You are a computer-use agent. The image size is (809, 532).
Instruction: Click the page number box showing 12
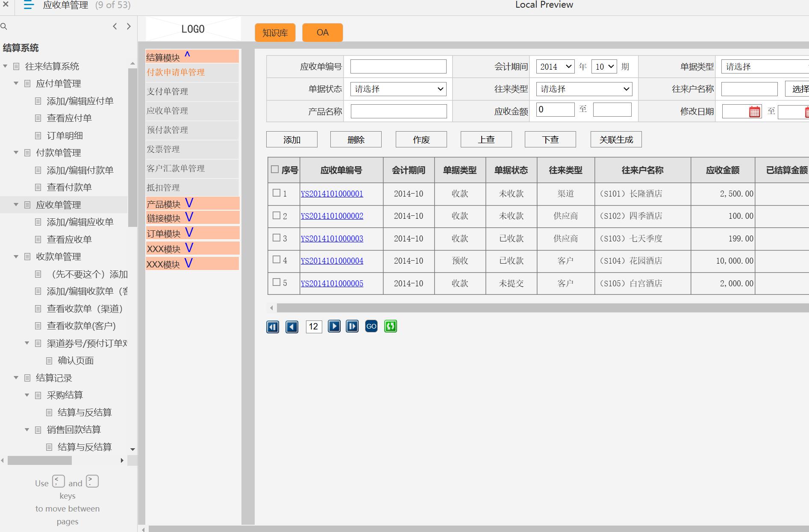click(x=314, y=327)
